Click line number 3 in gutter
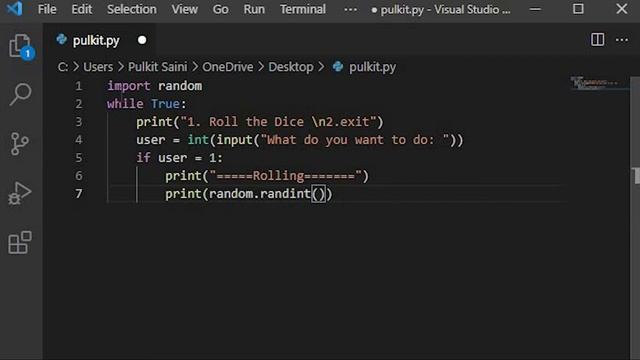This screenshot has width=640, height=360. coord(78,122)
